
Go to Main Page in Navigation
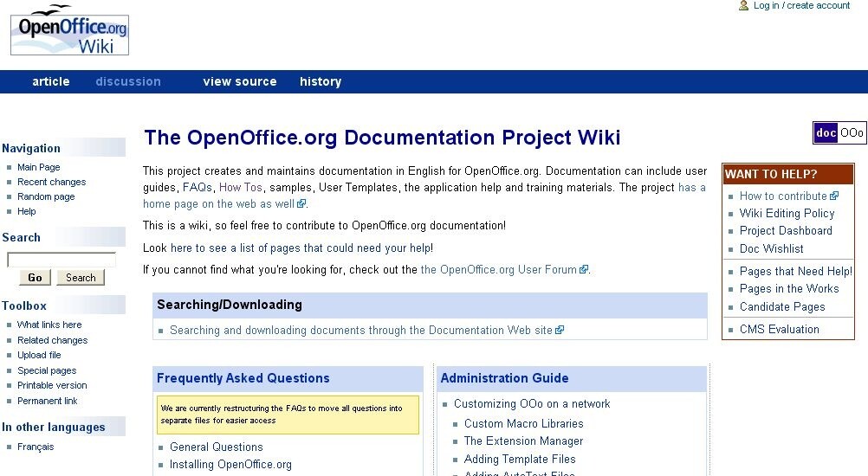click(38, 167)
